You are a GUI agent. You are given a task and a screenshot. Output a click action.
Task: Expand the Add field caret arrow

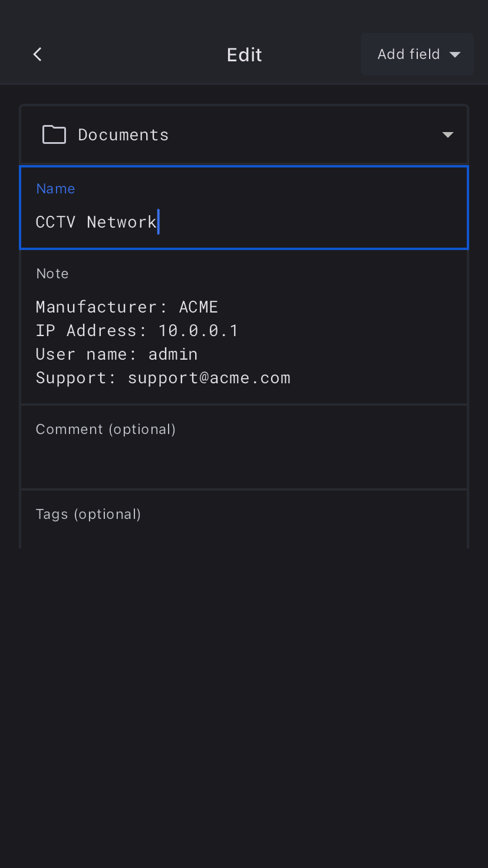tap(454, 55)
